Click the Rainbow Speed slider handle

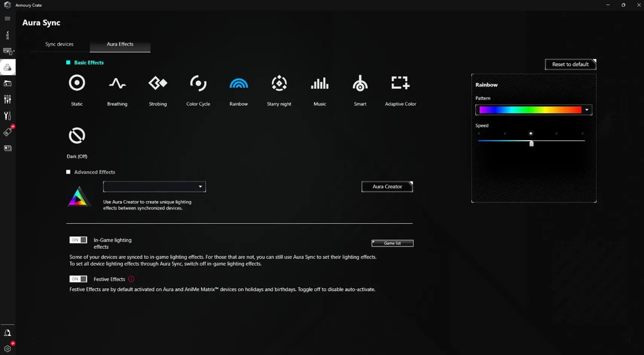point(531,144)
